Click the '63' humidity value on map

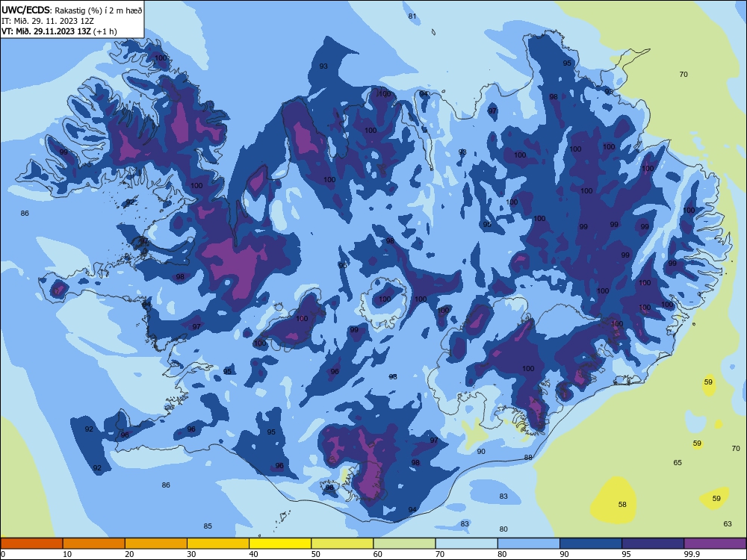[x=728, y=524]
